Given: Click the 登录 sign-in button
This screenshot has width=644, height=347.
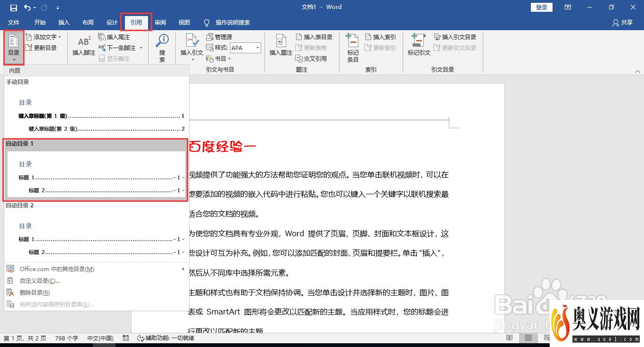Looking at the screenshot, I should 542,7.
